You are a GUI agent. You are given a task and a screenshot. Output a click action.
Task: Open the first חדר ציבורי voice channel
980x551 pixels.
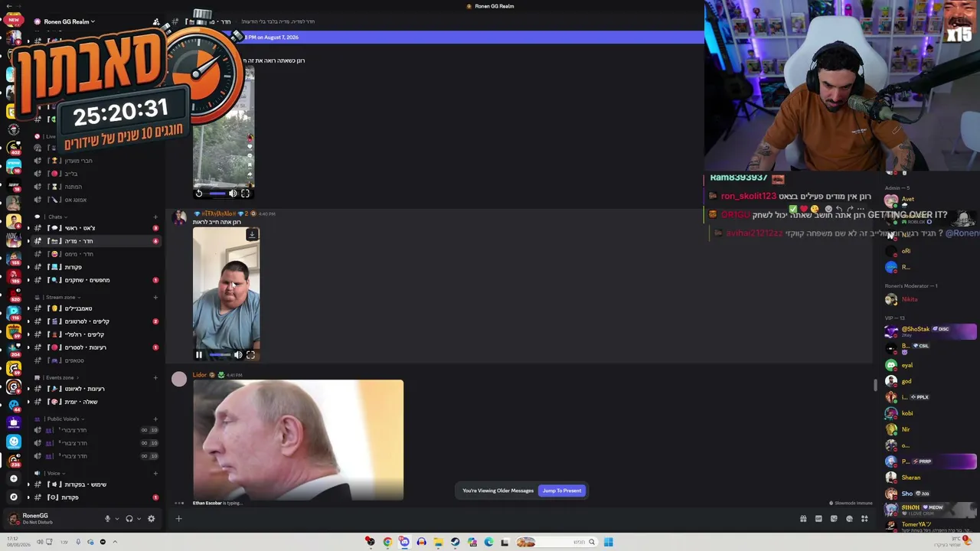(96, 430)
